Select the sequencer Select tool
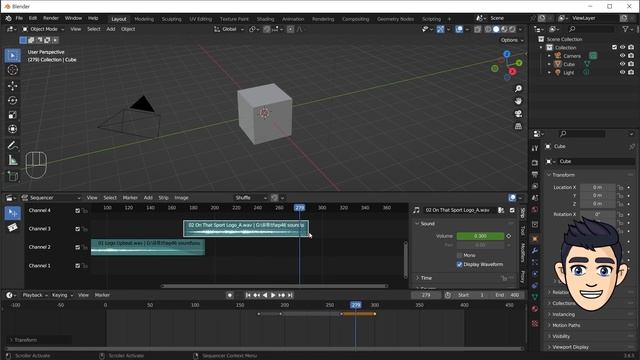Image resolution: width=640 pixels, height=360 pixels. (13, 213)
